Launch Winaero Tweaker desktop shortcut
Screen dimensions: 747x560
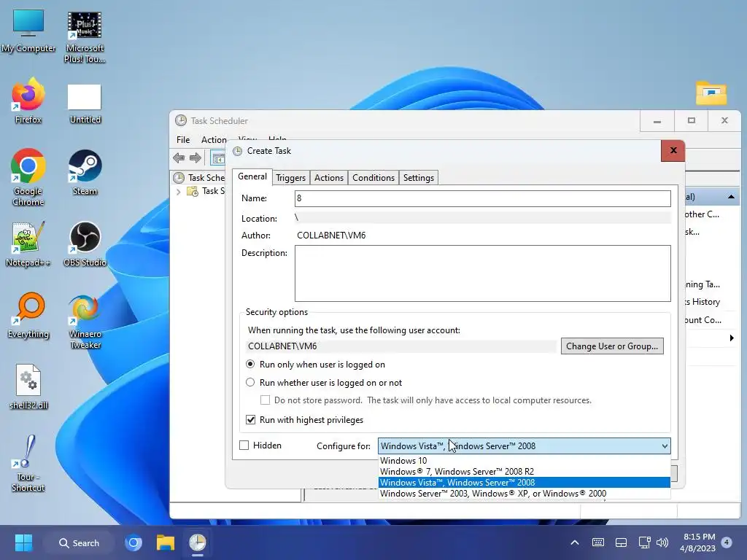click(85, 322)
